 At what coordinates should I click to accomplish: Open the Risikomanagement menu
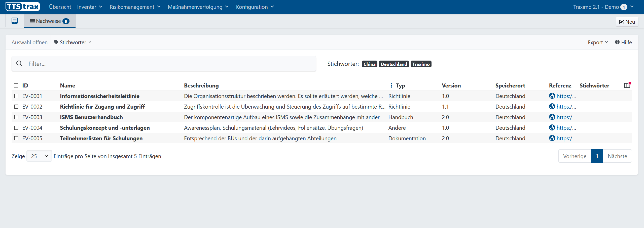[x=135, y=7]
